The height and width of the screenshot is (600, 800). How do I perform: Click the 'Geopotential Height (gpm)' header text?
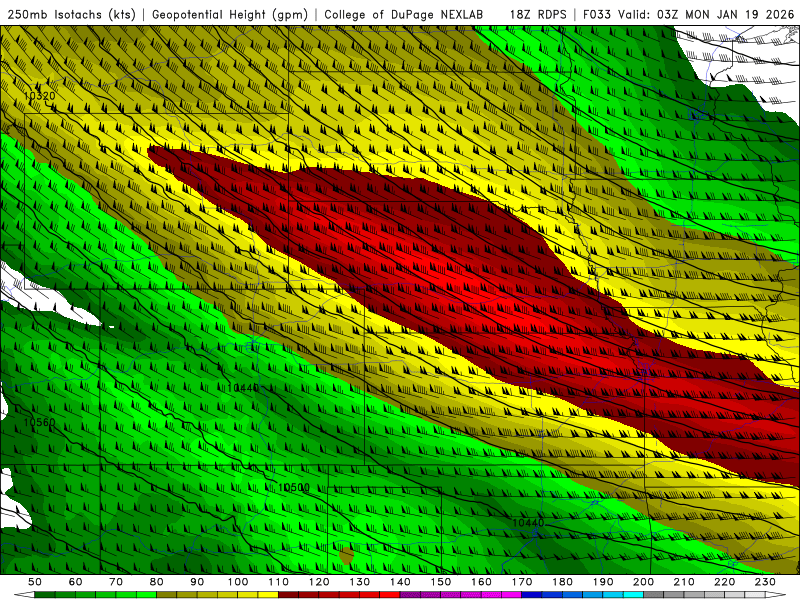[230, 15]
